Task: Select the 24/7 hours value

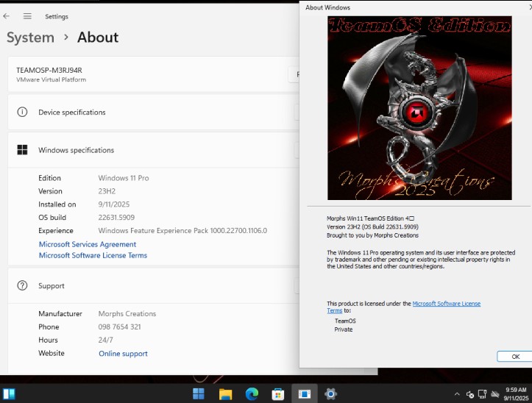Action: point(105,340)
